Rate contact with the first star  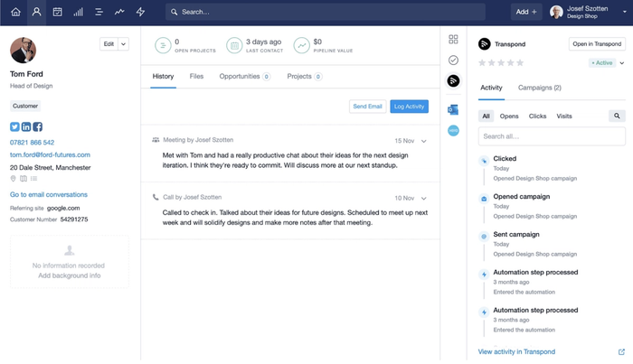[x=482, y=63]
